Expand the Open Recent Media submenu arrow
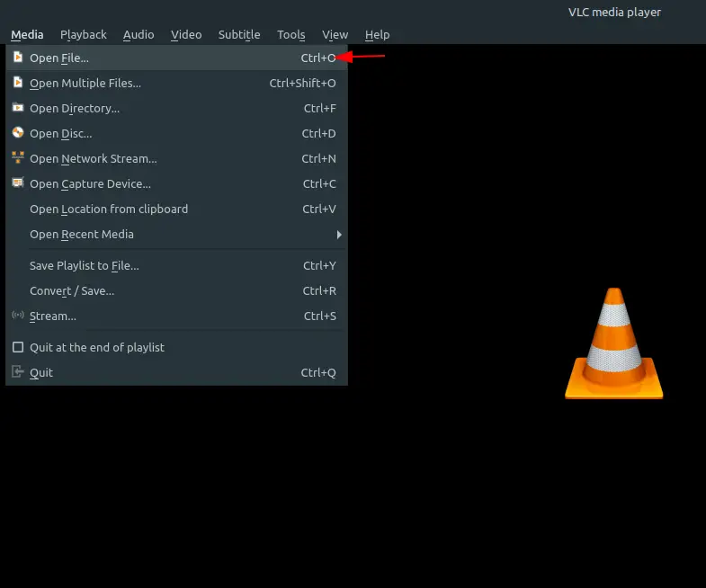The height and width of the screenshot is (588, 706). tap(339, 235)
